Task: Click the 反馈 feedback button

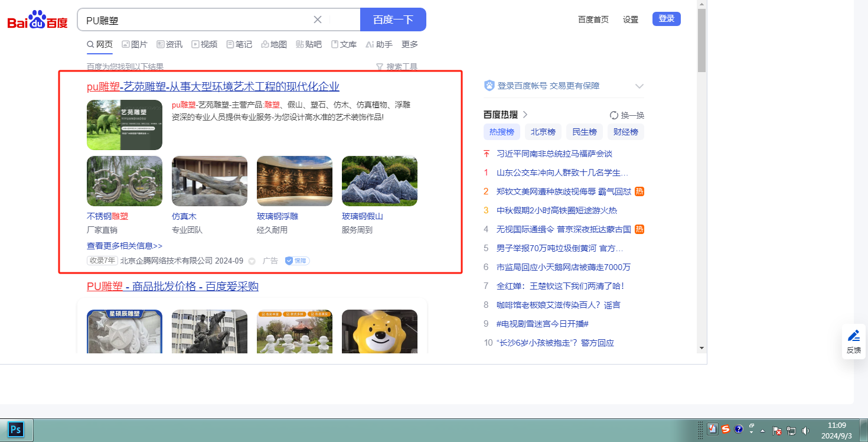Action: click(x=854, y=342)
